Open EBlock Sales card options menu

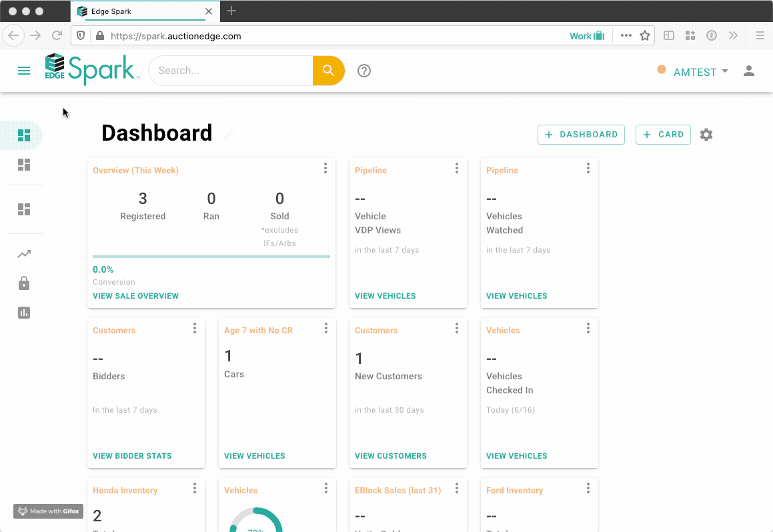(457, 488)
